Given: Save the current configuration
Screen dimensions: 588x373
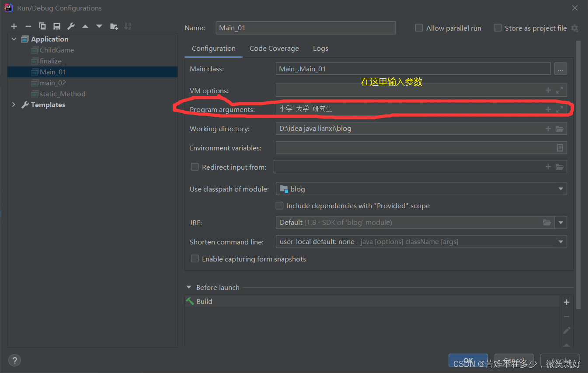Looking at the screenshot, I should pos(56,26).
